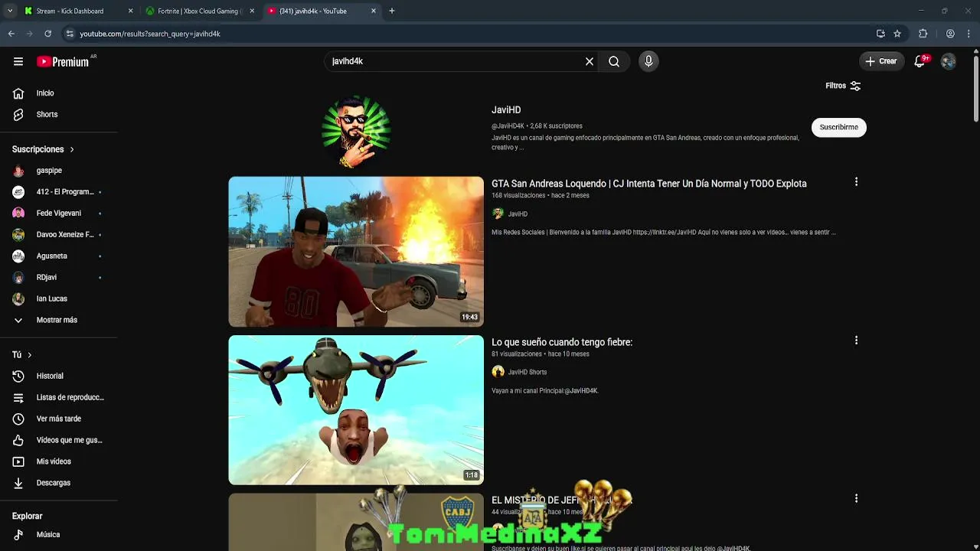Open the Chrome profile icon
Image resolution: width=980 pixels, height=551 pixels.
point(950,34)
